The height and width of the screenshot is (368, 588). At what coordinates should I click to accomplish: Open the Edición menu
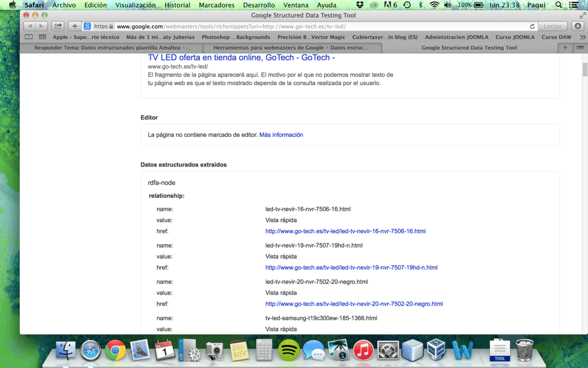[x=95, y=5]
